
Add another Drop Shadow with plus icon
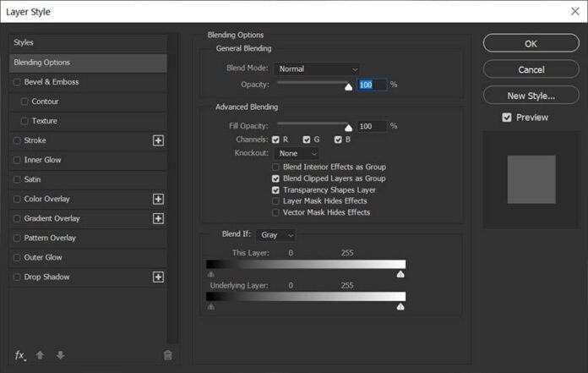point(158,277)
